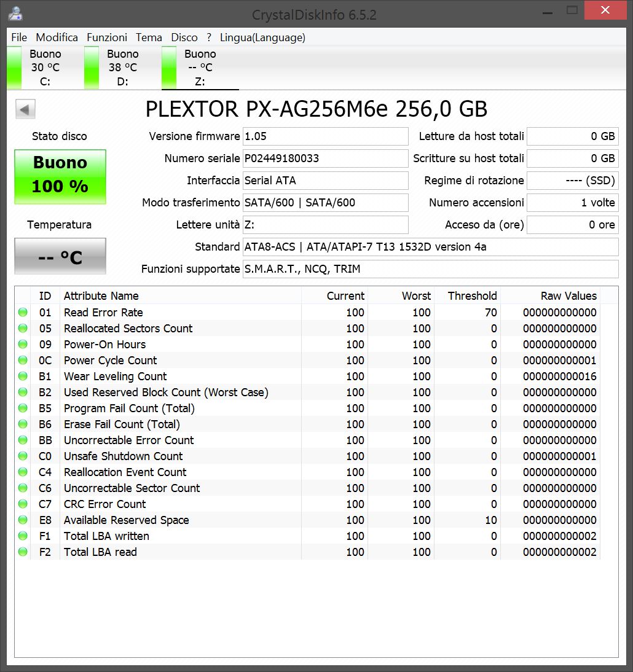Select the Total LBA written attribute name

106,536
